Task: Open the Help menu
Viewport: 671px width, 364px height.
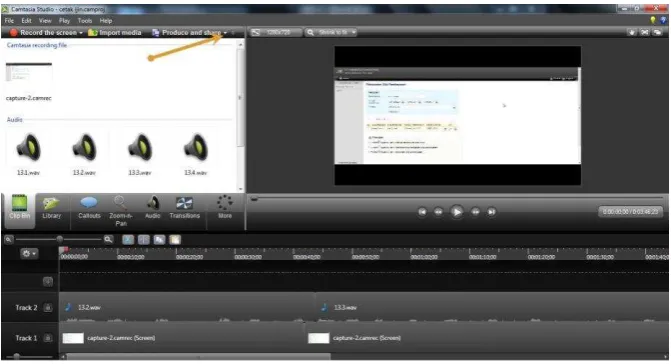Action: tap(106, 21)
